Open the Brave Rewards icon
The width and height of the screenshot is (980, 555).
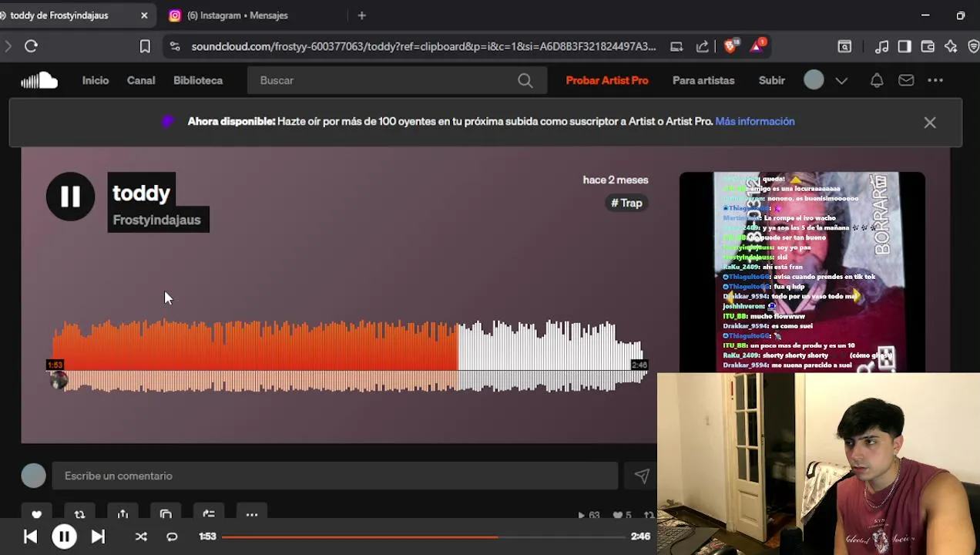click(757, 45)
